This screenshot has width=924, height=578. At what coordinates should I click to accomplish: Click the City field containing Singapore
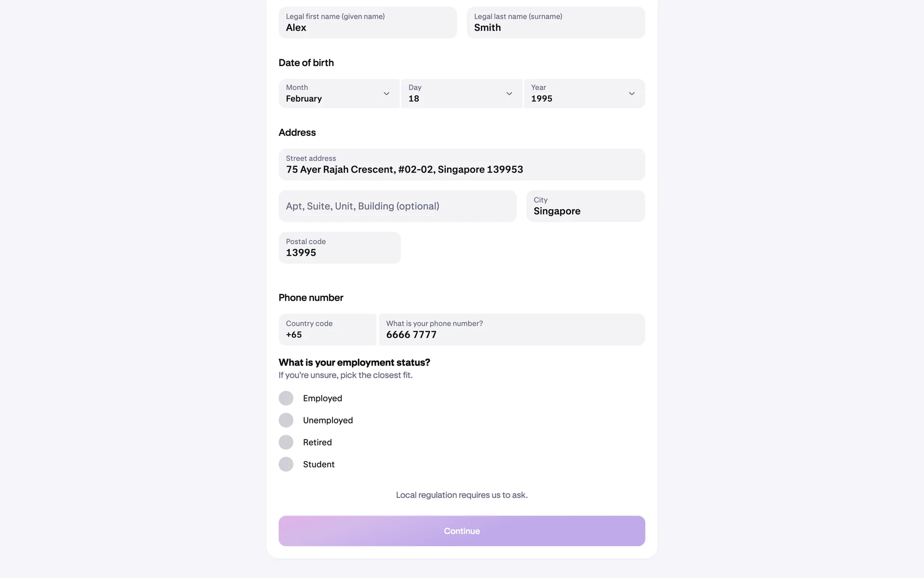pyautogui.click(x=585, y=206)
